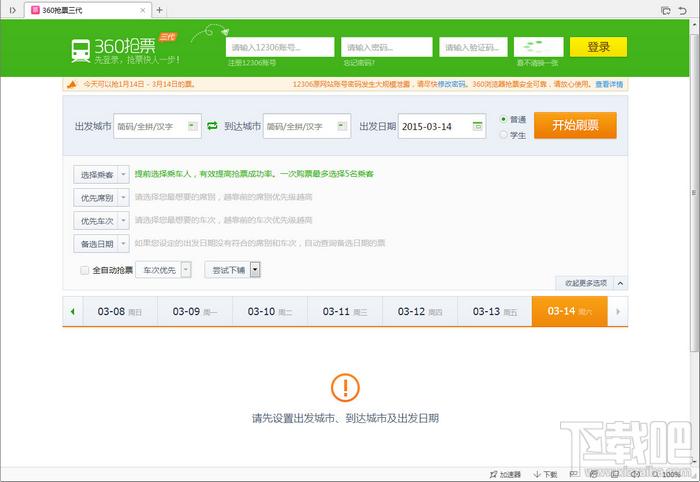Focus the verification code input field
This screenshot has height=482, width=700.
tap(473, 47)
